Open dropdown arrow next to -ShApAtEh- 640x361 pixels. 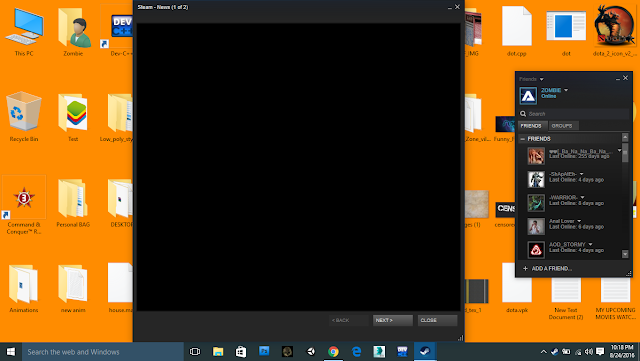pos(582,174)
